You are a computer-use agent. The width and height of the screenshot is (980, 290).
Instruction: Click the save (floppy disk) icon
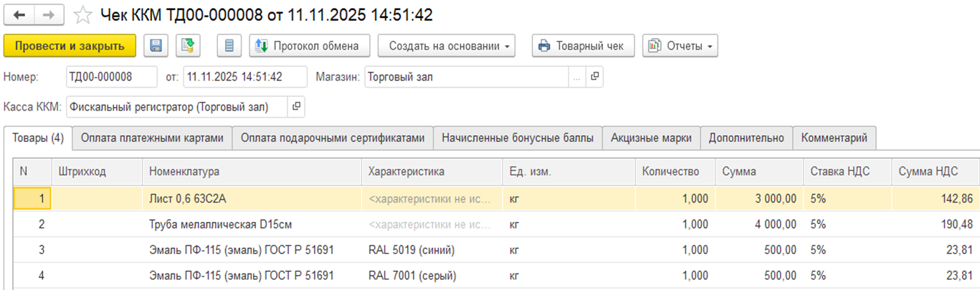coord(156,46)
